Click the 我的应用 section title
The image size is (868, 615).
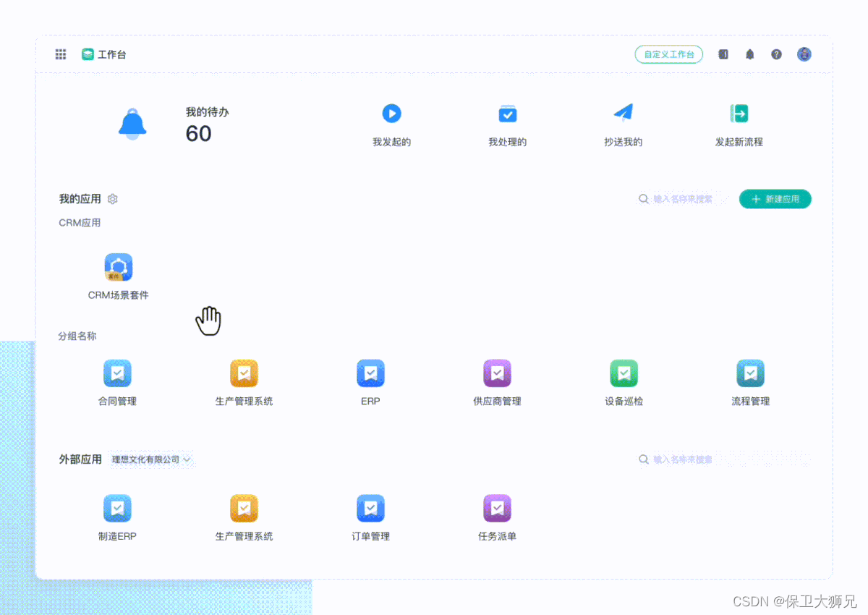(x=80, y=199)
